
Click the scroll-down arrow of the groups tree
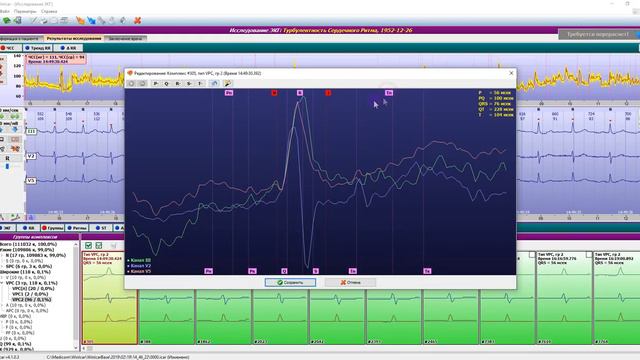tap(76, 348)
